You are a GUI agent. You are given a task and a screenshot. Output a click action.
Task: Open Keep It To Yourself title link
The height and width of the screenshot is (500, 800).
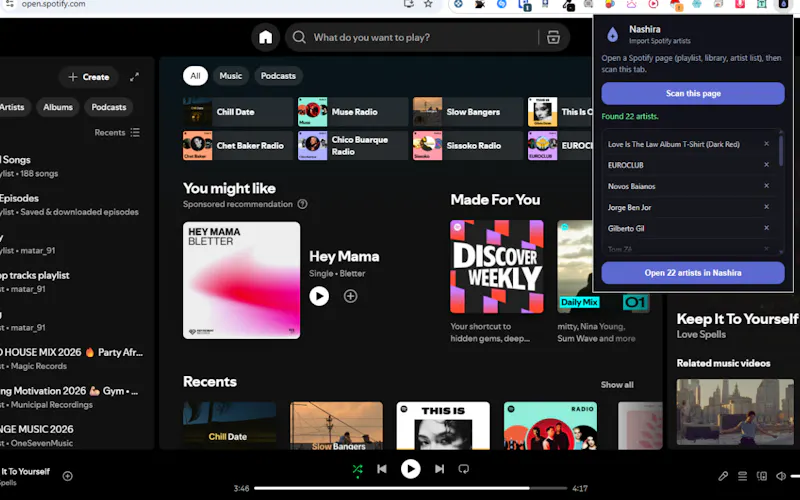click(x=737, y=319)
